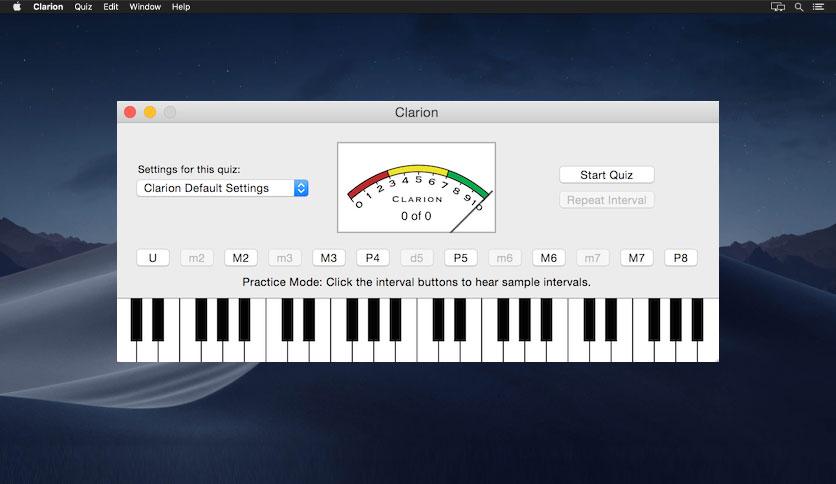Open the Window menu
This screenshot has height=484, width=836.
tap(145, 7)
